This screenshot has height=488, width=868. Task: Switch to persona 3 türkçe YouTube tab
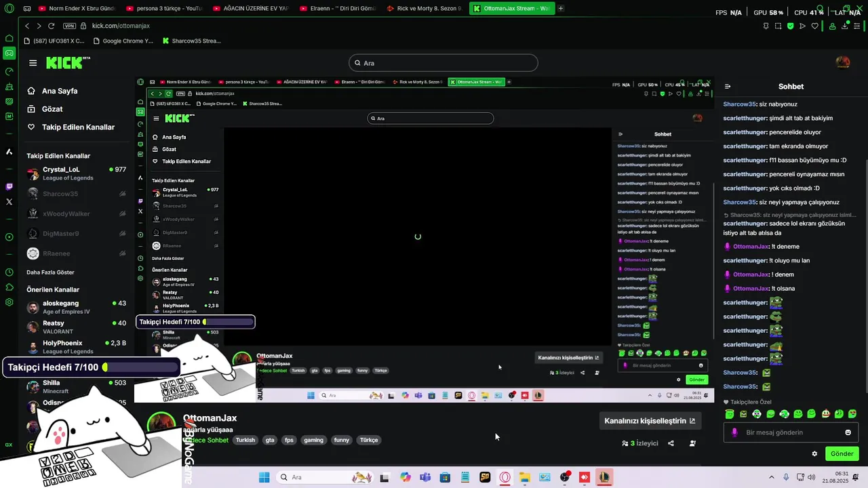point(165,9)
